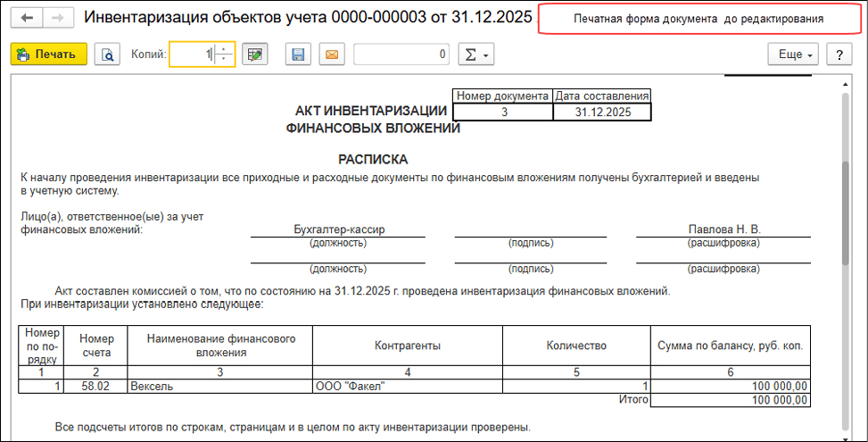Open print preview with magnifier icon
The width and height of the screenshot is (868, 442).
108,54
